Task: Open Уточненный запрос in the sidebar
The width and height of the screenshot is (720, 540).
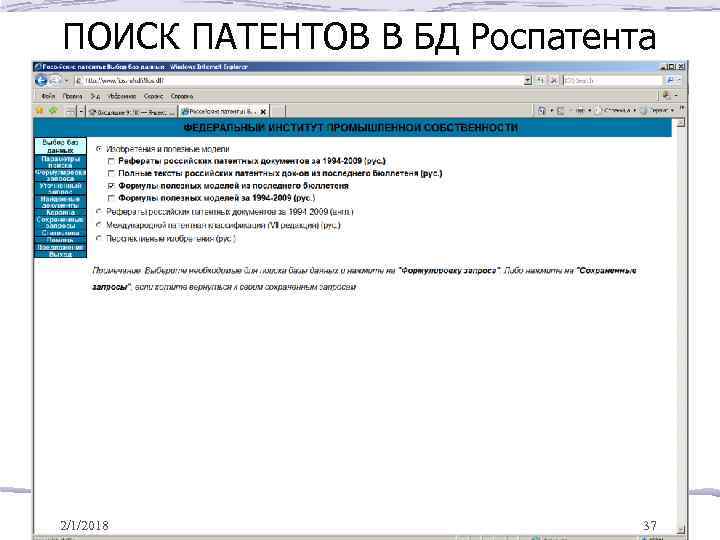Action: tap(60, 188)
